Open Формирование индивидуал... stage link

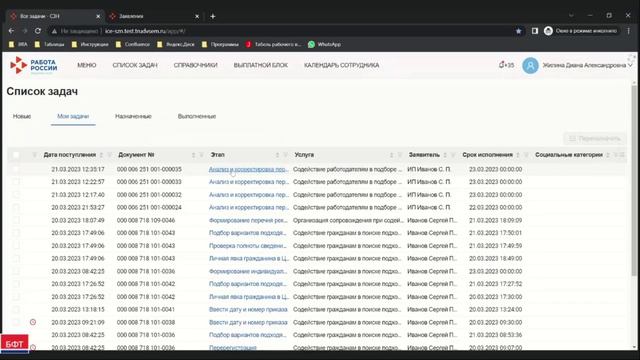pos(247,271)
